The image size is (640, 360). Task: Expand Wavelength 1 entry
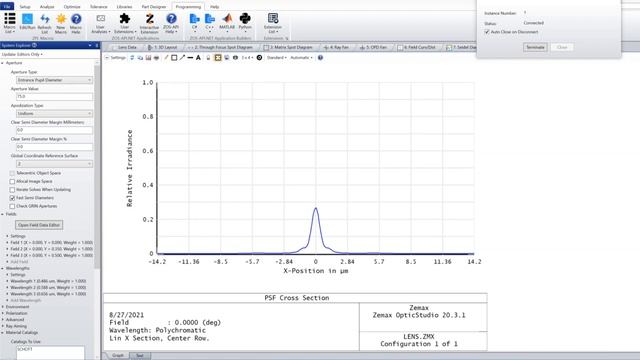tap(7, 281)
